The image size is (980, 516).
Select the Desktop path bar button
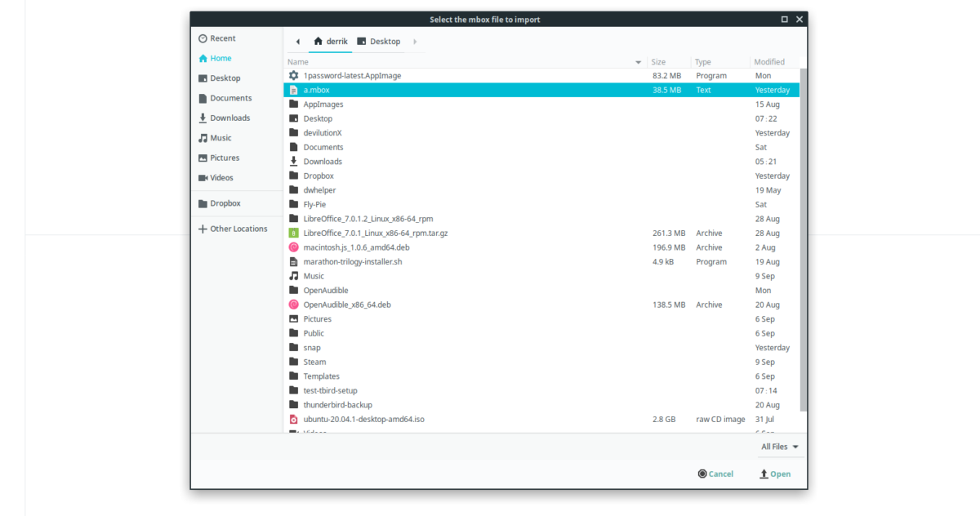coord(379,42)
